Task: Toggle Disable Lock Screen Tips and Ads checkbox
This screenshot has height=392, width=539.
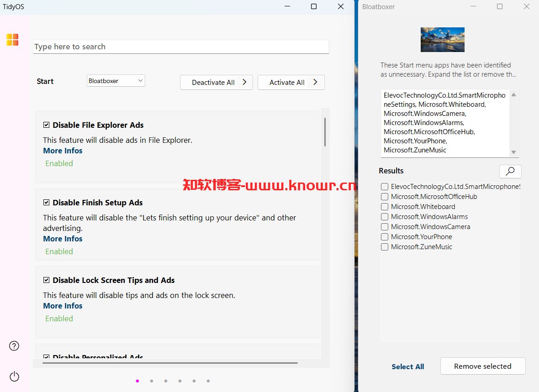Action: click(x=47, y=280)
